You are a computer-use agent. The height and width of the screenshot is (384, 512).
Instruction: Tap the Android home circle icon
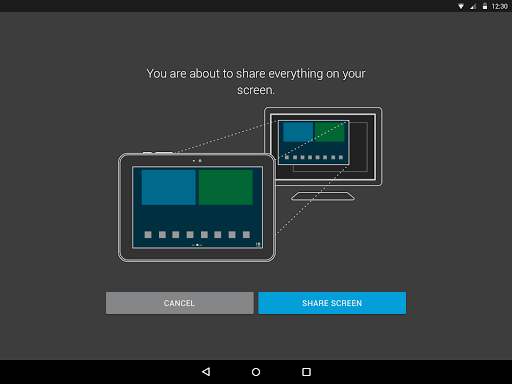click(256, 372)
